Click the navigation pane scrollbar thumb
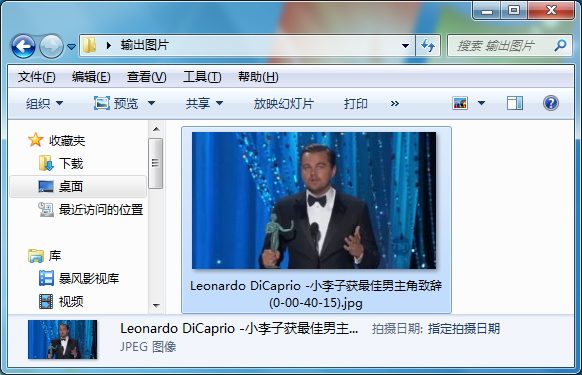Screen dimensions: 582x375 [x=156, y=163]
